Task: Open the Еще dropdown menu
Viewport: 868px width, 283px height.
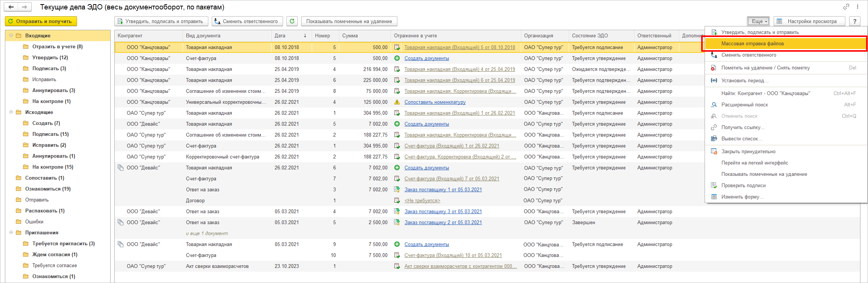Action: (758, 22)
